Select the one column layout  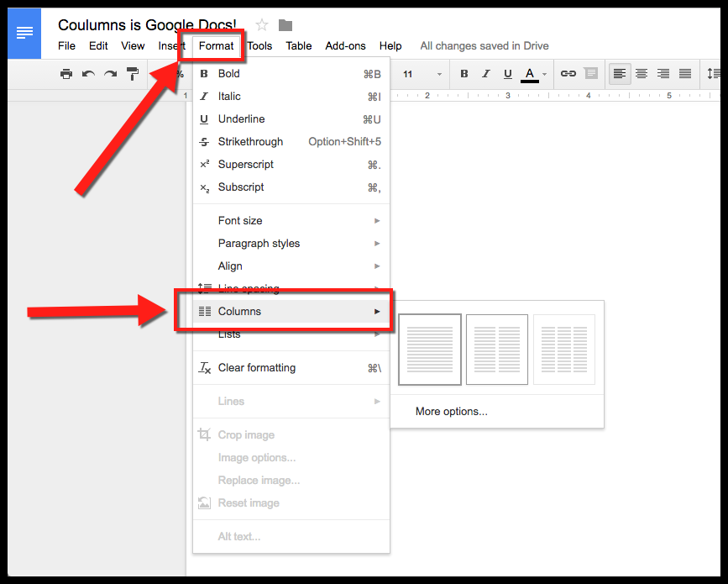pyautogui.click(x=430, y=350)
